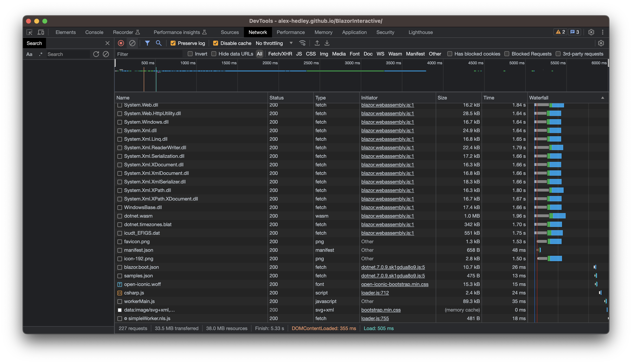632x364 pixels.
Task: Stop recording network log
Action: click(x=121, y=43)
